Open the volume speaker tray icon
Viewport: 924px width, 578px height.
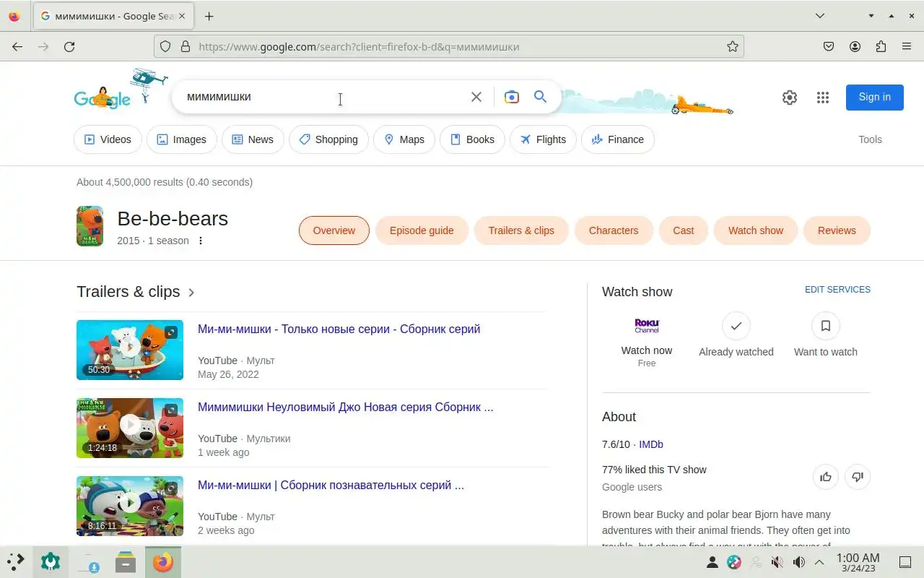tap(799, 562)
